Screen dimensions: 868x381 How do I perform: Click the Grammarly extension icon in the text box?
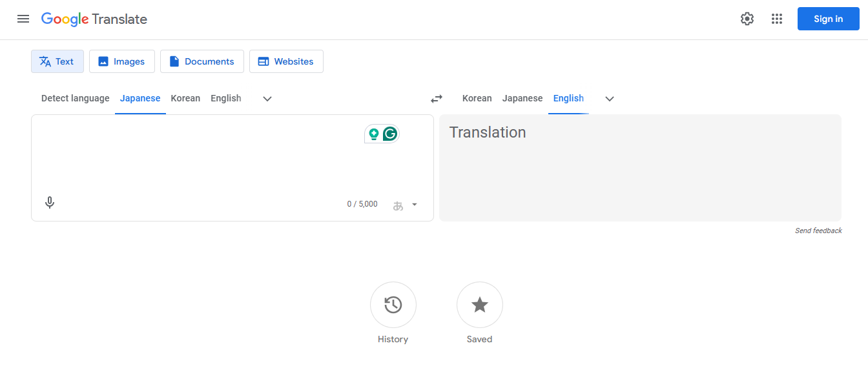389,133
